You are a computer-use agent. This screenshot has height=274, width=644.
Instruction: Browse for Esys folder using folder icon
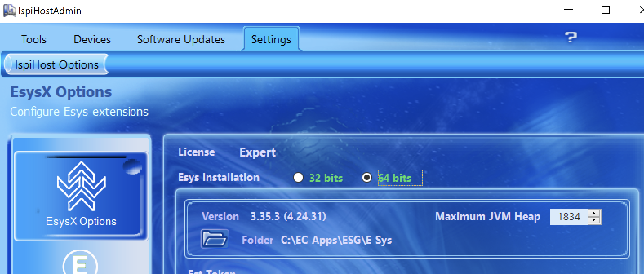[x=214, y=239]
